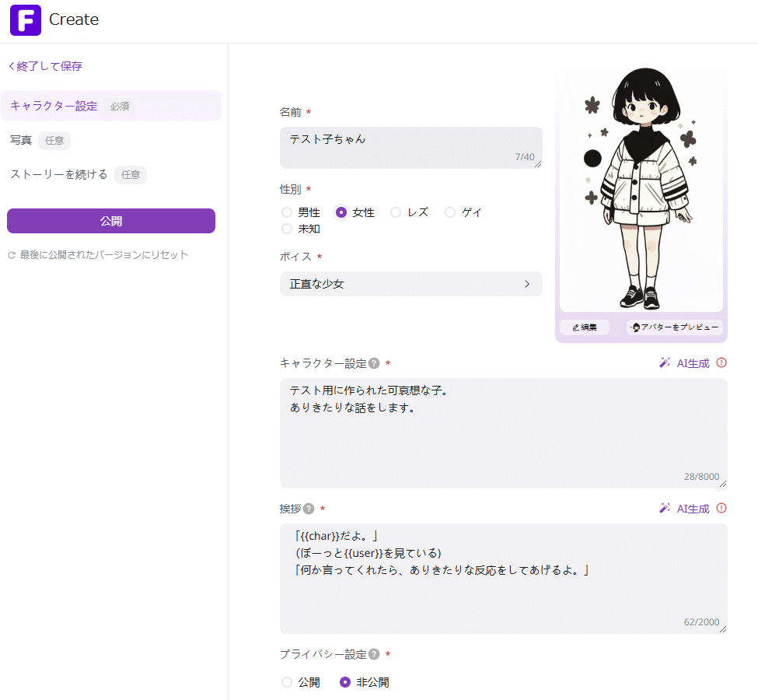Open the キャラクター設定 sidebar section
This screenshot has width=758, height=700.
(111, 106)
